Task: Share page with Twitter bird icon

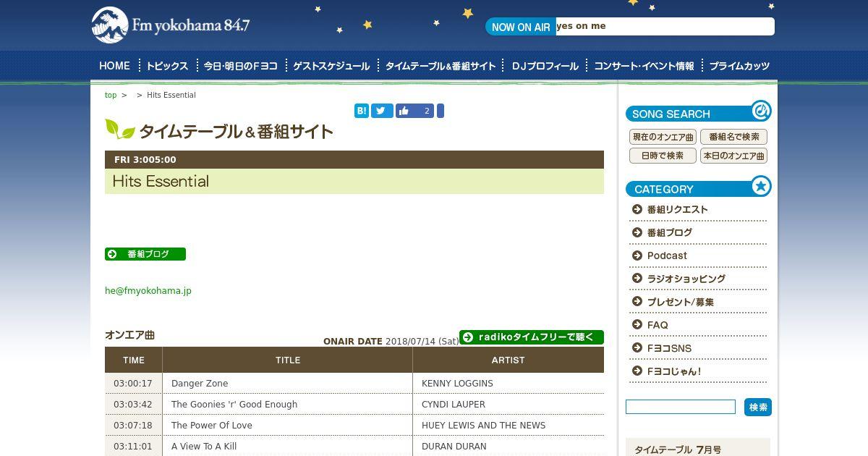Action: (382, 111)
